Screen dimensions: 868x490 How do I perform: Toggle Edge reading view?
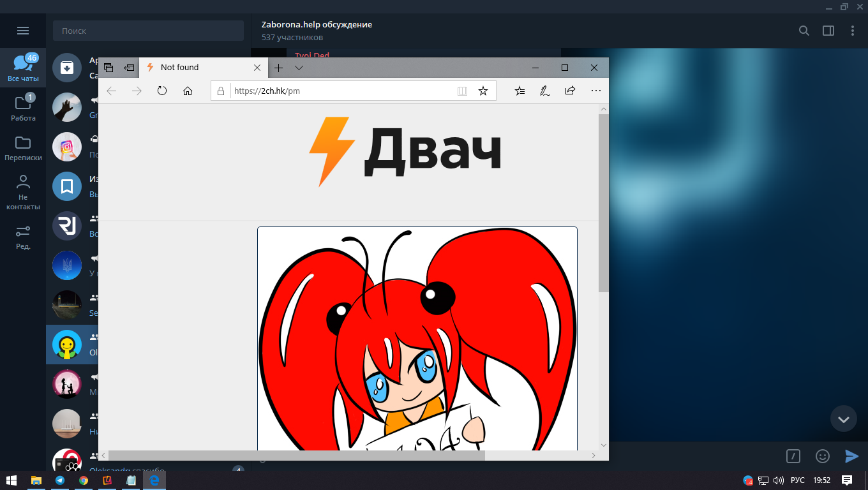(462, 91)
